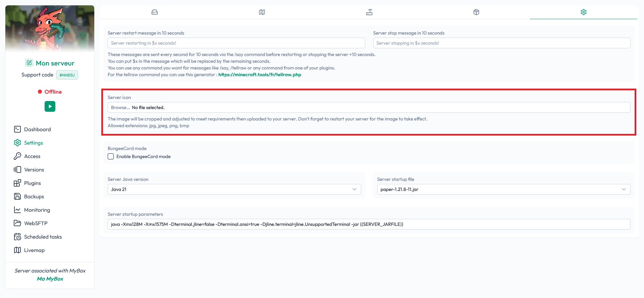
Task: Follow the Ma MyBox link
Action: pyautogui.click(x=50, y=279)
